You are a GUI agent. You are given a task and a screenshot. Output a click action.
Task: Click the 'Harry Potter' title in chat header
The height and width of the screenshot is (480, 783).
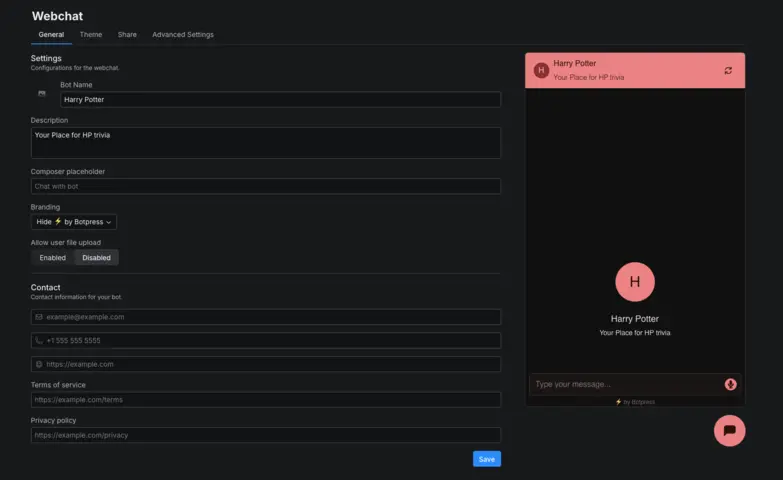574,63
